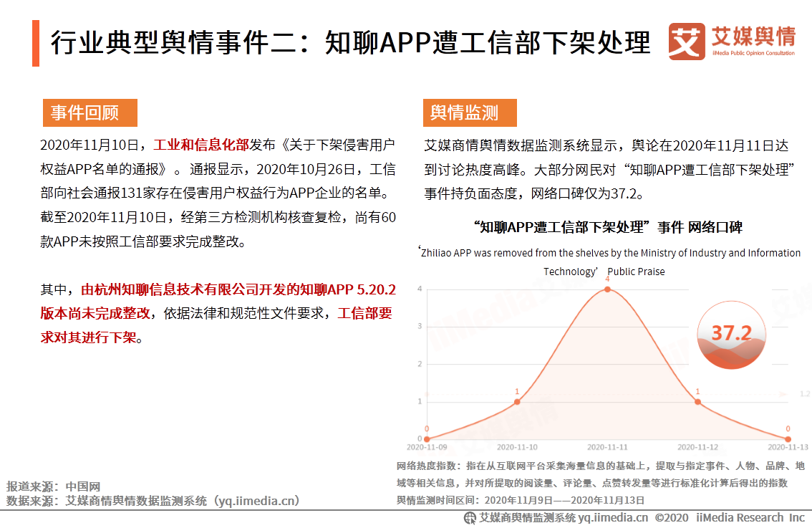Click the chart peak point on 2020-11-11
This screenshot has height=528, width=812.
607,289
